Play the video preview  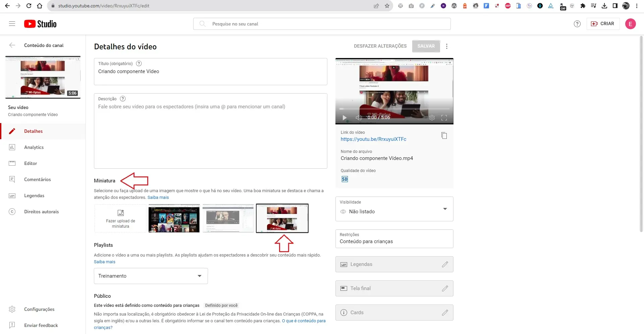344,118
